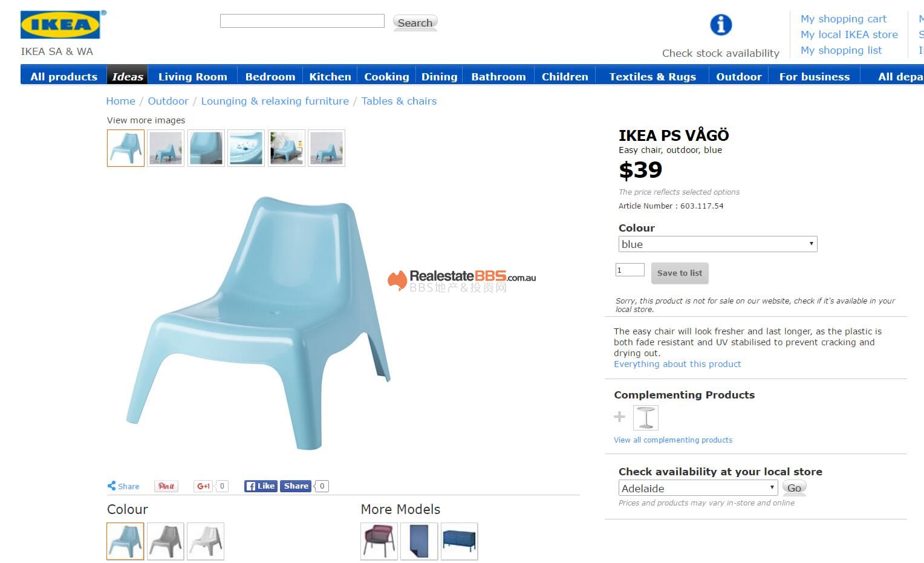Click the plus icon under Complementing Products
Screen dimensions: 924x563
click(x=619, y=417)
